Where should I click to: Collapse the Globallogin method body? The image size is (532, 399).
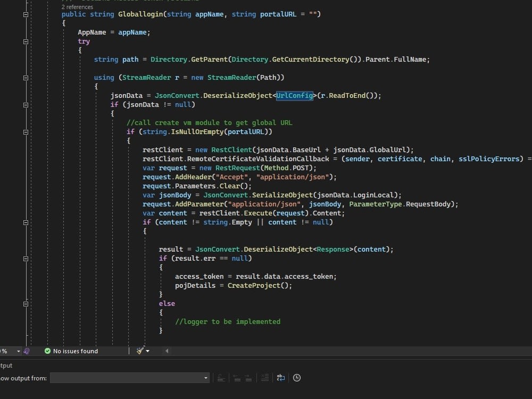click(x=25, y=14)
